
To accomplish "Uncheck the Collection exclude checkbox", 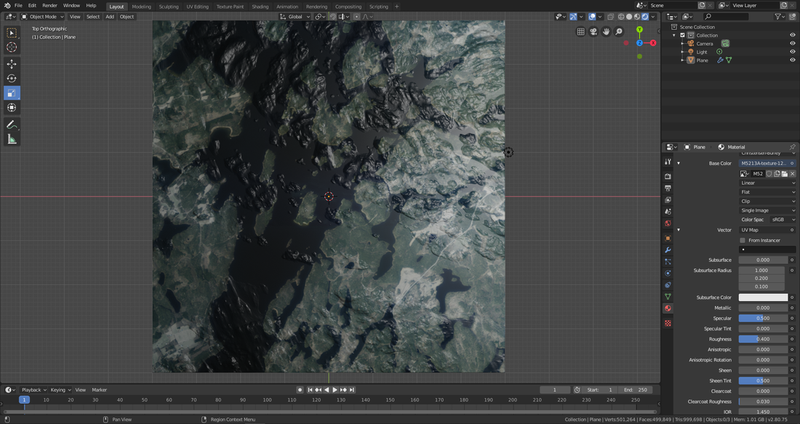I will pyautogui.click(x=683, y=35).
